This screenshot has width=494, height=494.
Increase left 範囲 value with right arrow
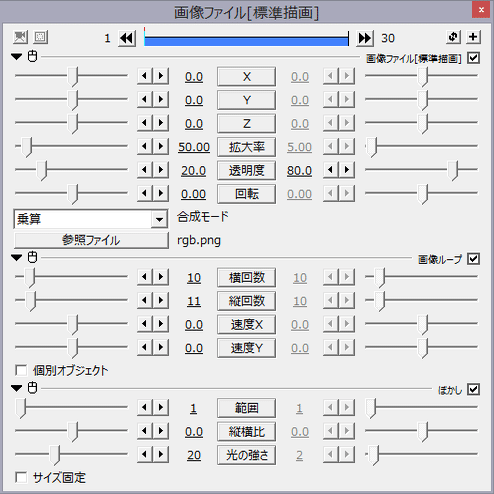(x=161, y=407)
